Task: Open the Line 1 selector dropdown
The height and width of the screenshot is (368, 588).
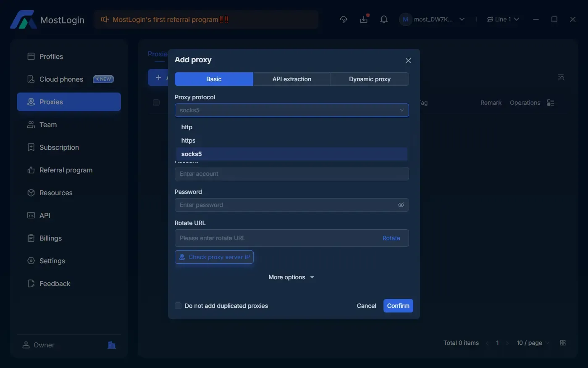Action: pos(503,19)
